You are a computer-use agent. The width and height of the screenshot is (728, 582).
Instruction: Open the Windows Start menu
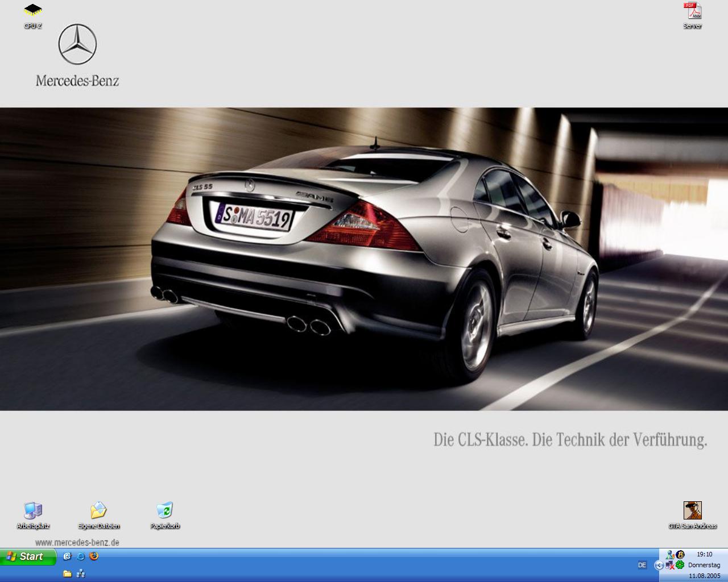(x=28, y=557)
